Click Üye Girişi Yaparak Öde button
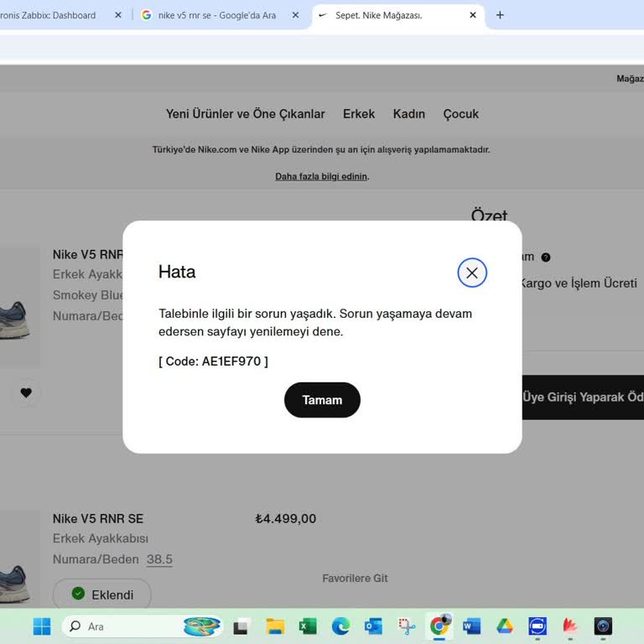Viewport: 644px width, 644px height. coord(583,397)
